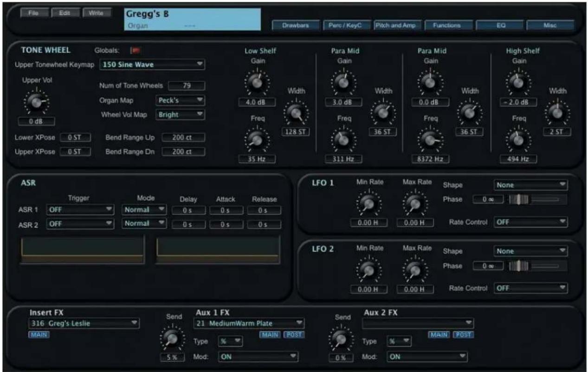Open the Insert FX Greg's Leslie dropdown
This screenshot has width=588, height=372.
[x=84, y=324]
